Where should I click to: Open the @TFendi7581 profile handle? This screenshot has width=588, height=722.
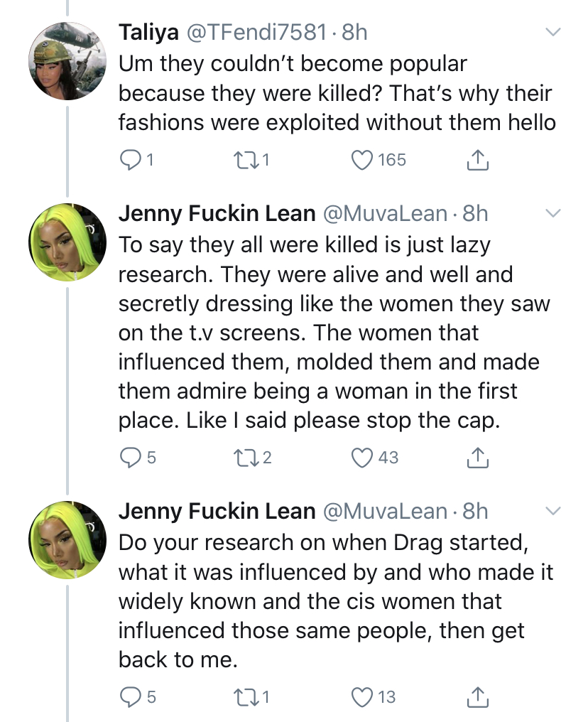coord(256,32)
